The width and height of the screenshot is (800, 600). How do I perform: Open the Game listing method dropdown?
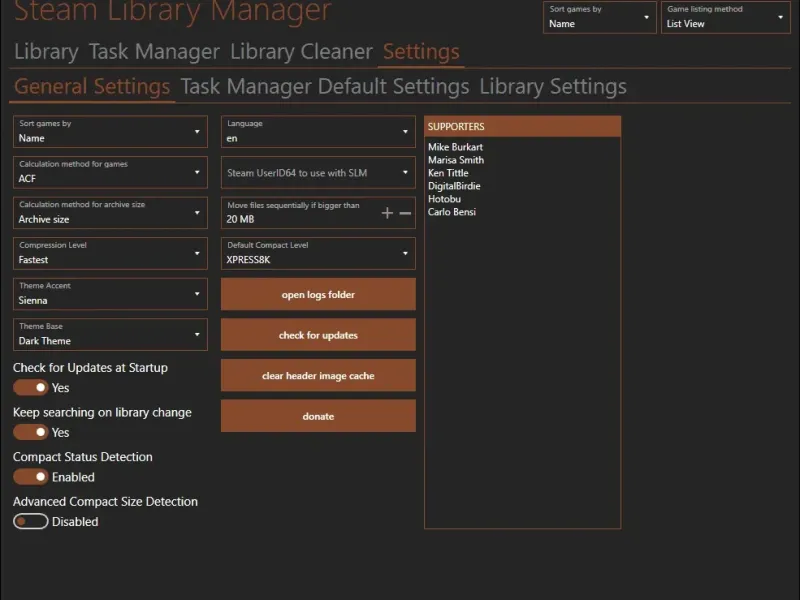click(726, 17)
